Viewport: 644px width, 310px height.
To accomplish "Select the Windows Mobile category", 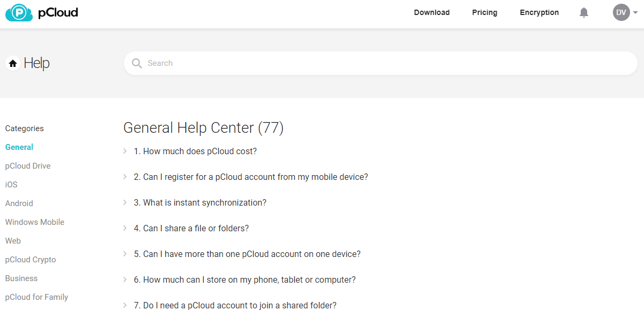I will [x=35, y=222].
